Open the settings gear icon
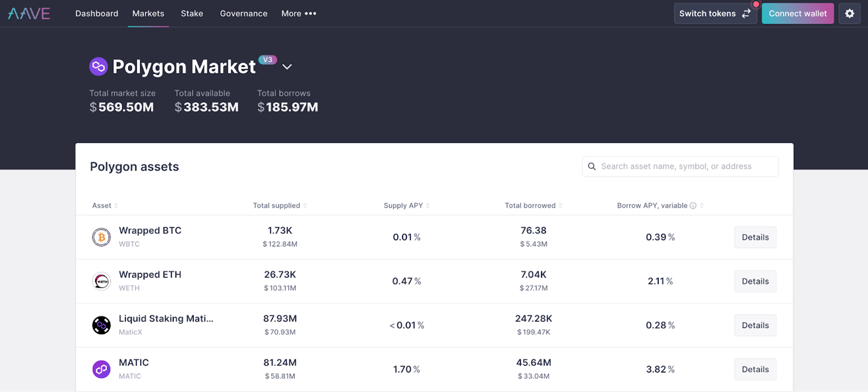868x392 pixels. tap(849, 14)
